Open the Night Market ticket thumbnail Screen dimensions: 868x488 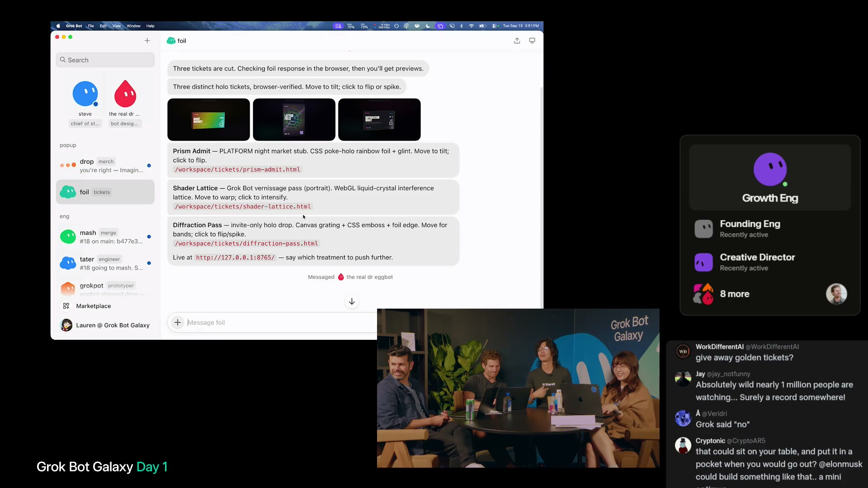click(x=208, y=120)
